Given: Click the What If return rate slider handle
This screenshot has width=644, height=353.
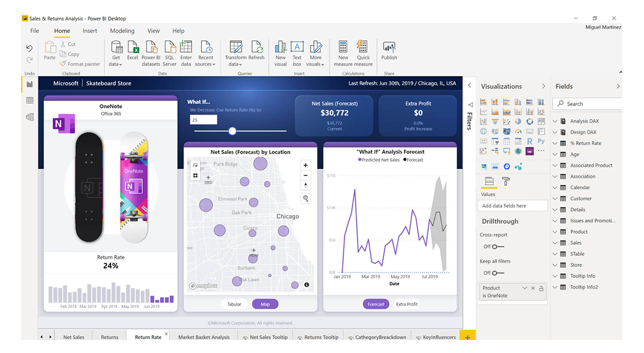Looking at the screenshot, I should tap(232, 131).
